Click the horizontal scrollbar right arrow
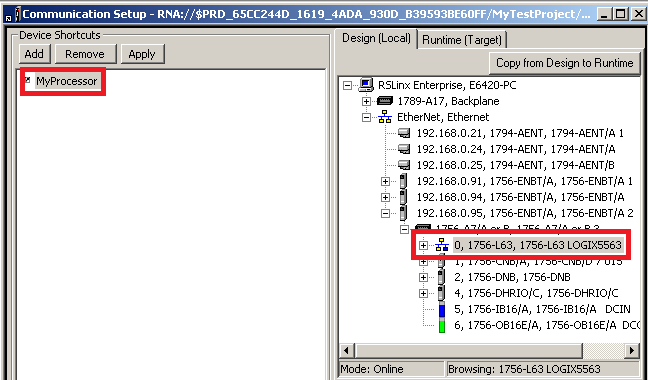This screenshot has height=380, width=648. [631, 351]
